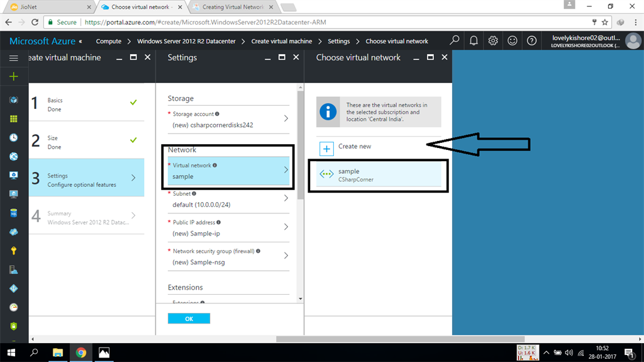
Task: Select the sample CSharpCorner virtual network
Action: coord(379,175)
